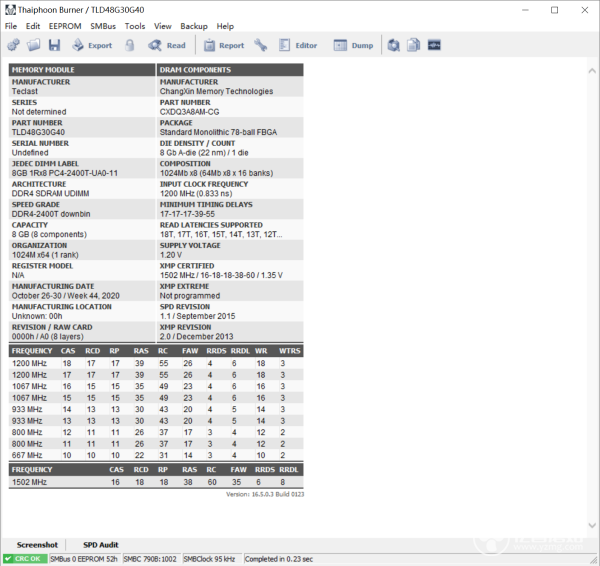This screenshot has width=600, height=566.
Task: Click the Dump toolbar button
Action: pos(353,45)
